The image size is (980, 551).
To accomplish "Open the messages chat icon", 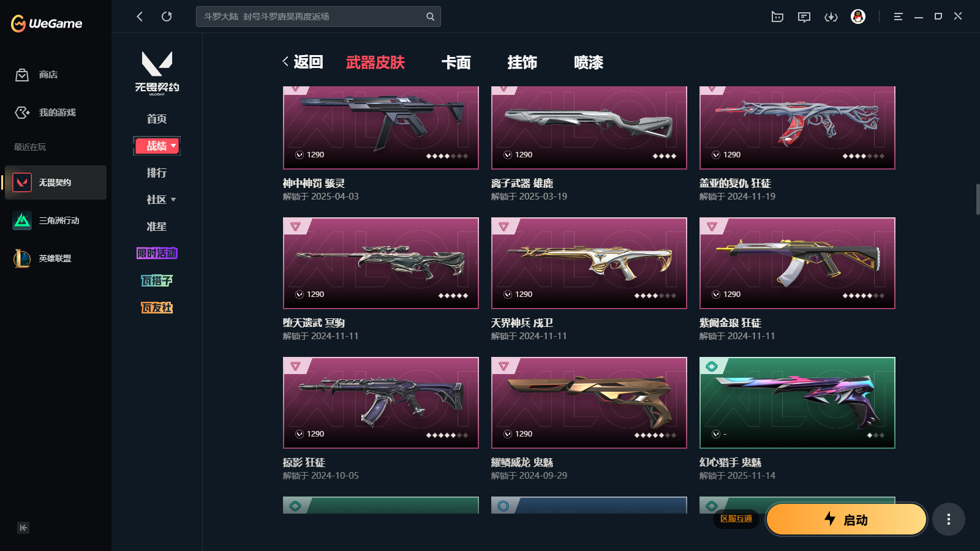I will coord(804,17).
